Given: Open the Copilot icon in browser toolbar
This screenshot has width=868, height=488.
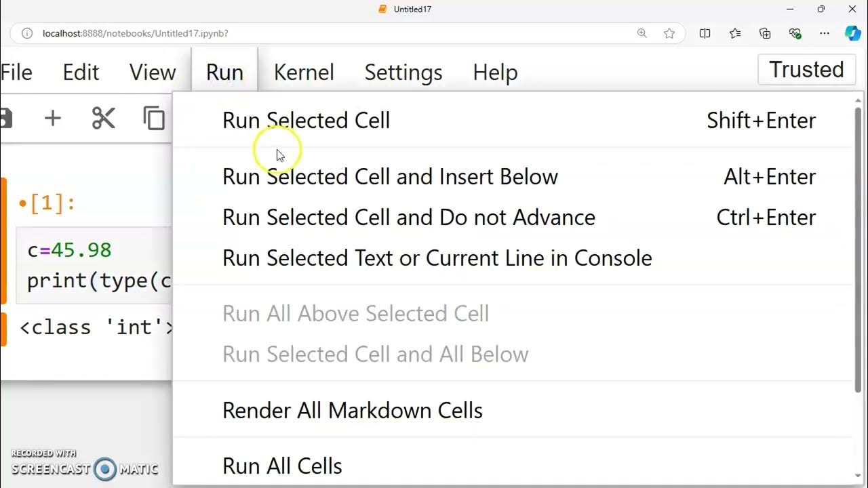Looking at the screenshot, I should coord(852,33).
